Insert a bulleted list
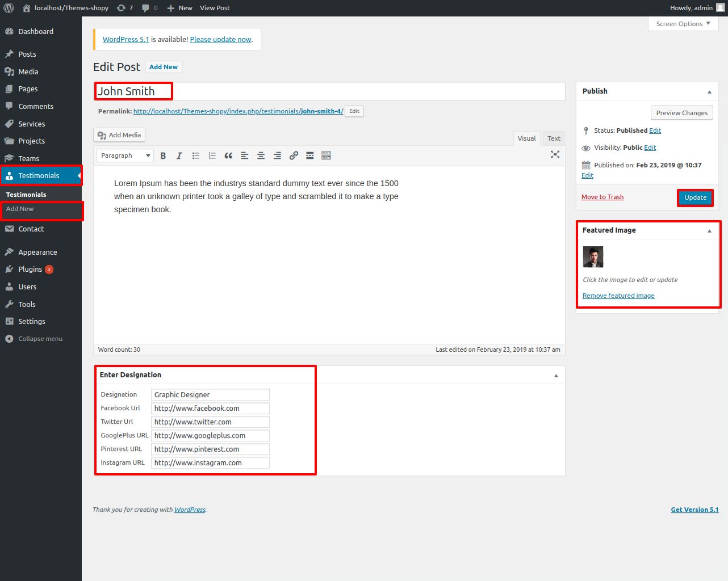This screenshot has width=728, height=581. click(196, 155)
